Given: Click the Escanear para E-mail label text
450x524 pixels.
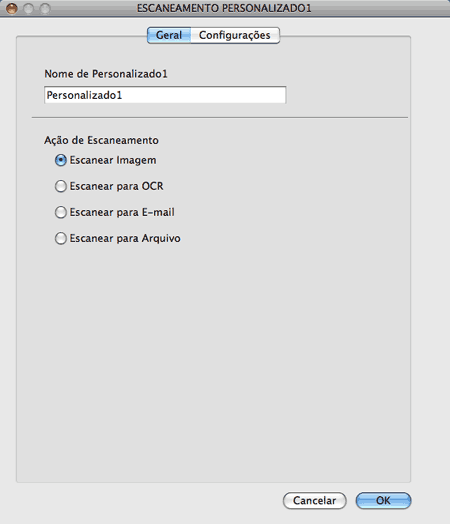Looking at the screenshot, I should pyautogui.click(x=122, y=212).
